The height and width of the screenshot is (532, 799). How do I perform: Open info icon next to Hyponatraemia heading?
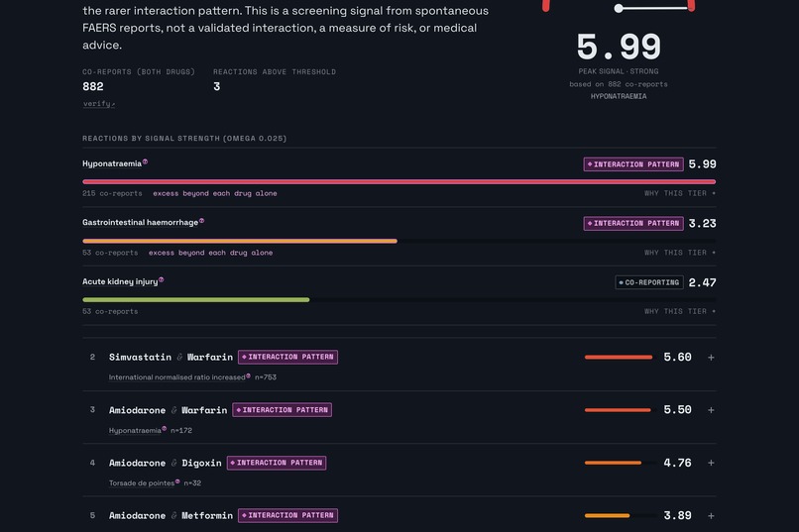145,161
